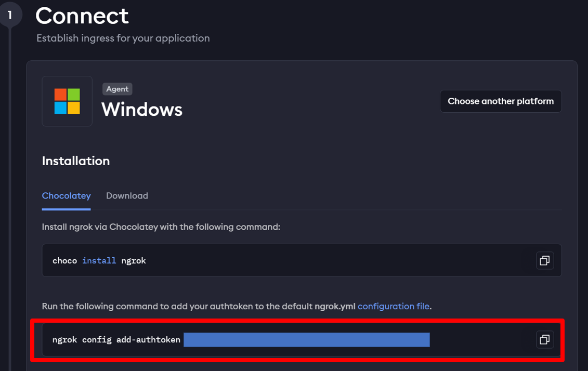Click 'Install ngrok via Chocolatey' instruction text
This screenshot has height=371, width=588.
[x=161, y=227]
